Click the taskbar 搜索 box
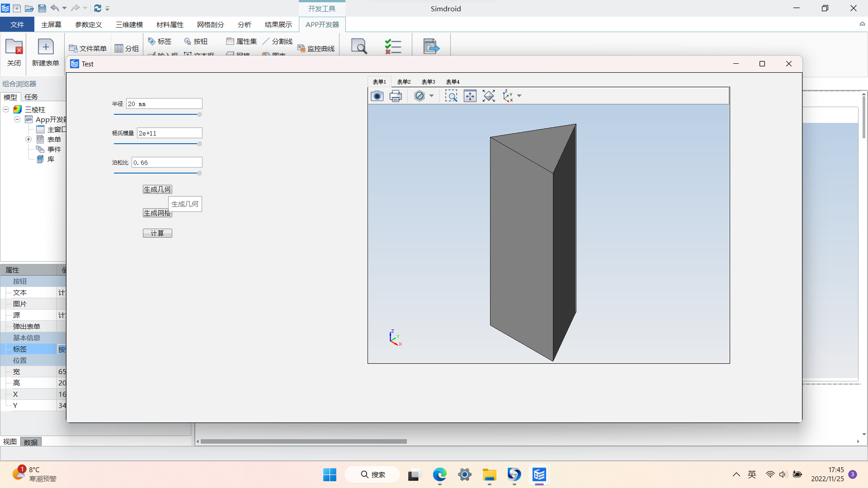Viewport: 868px width, 488px height. (373, 474)
